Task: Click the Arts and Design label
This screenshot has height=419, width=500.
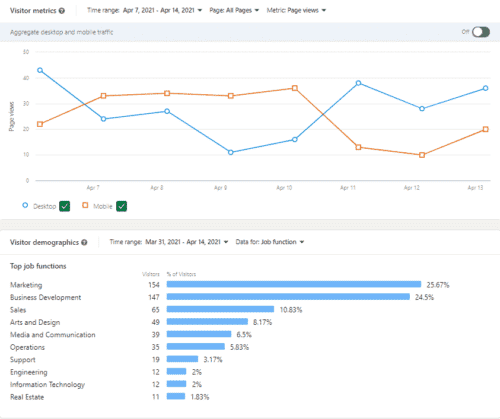Action: pyautogui.click(x=35, y=322)
